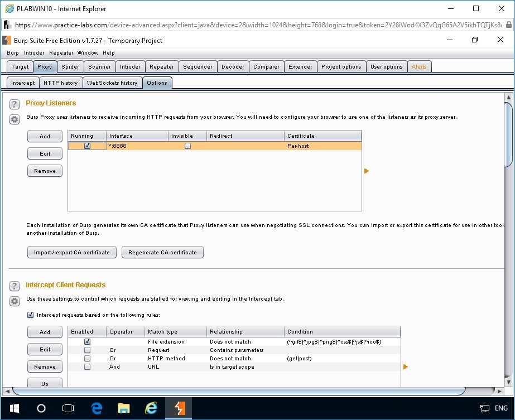
Task: Open File Explorer from the taskbar
Action: click(124, 408)
